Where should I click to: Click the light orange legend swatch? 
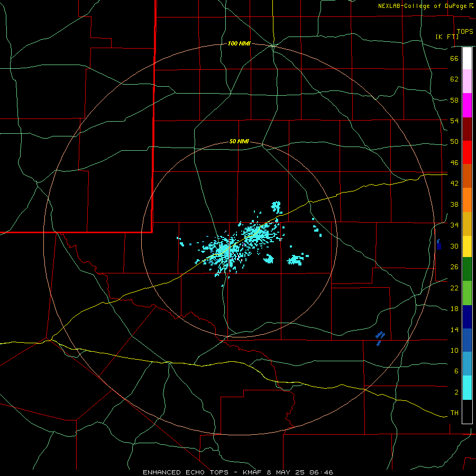click(467, 200)
